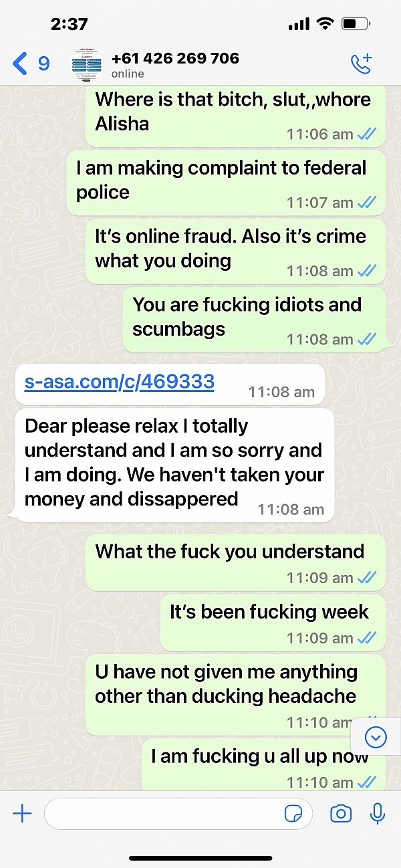Tap the unread count 9 badge
This screenshot has height=868, width=401.
(x=43, y=64)
